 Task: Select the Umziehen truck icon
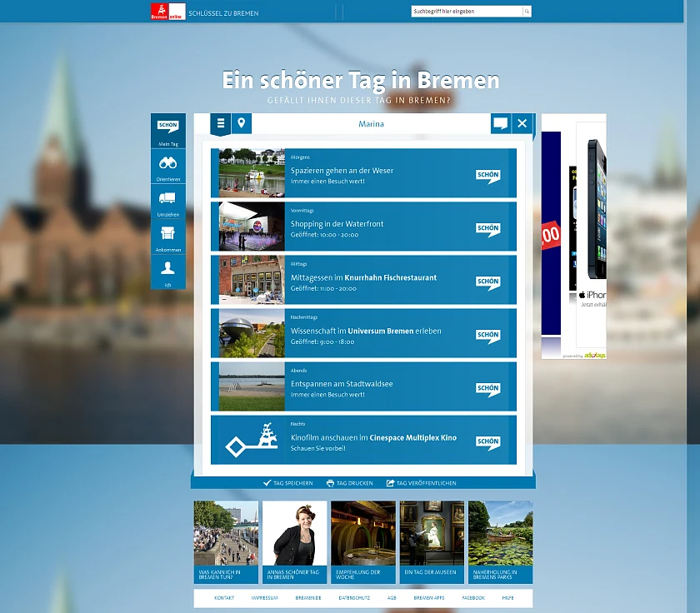tap(167, 202)
